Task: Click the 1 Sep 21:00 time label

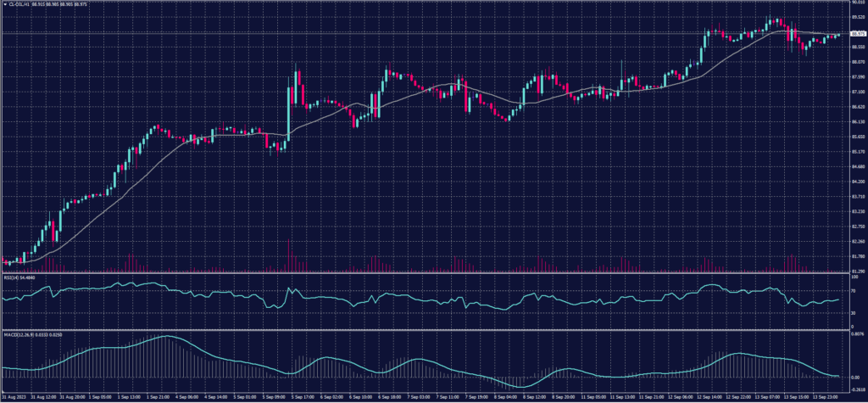Action: tap(158, 396)
